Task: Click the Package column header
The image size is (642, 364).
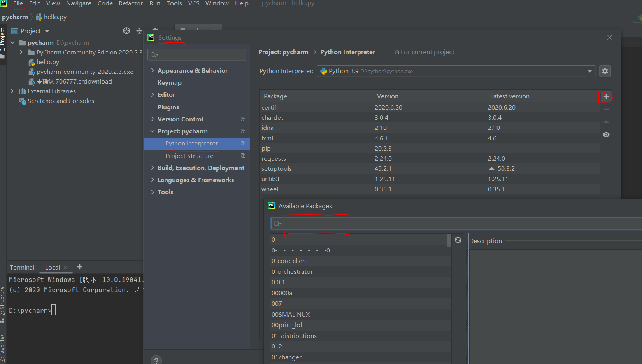Action: [x=316, y=96]
